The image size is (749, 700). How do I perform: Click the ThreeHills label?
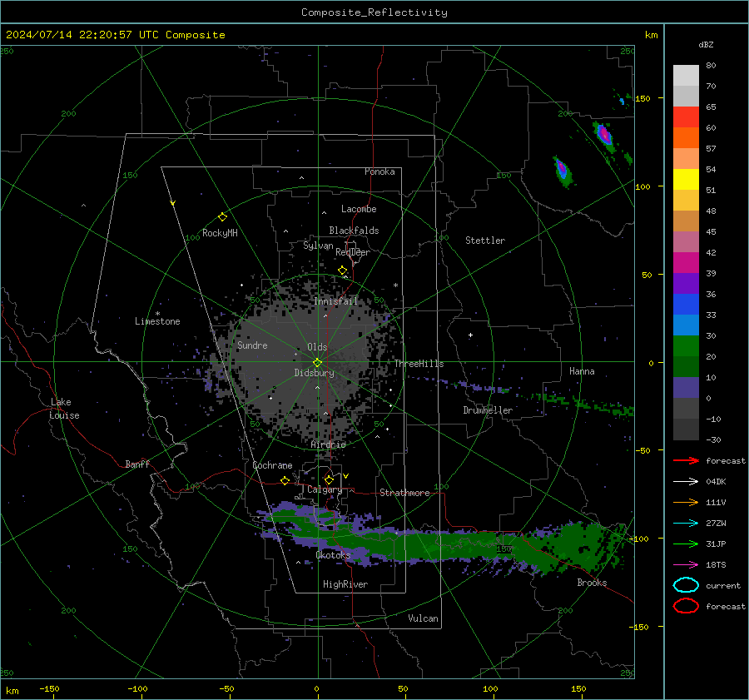click(419, 364)
